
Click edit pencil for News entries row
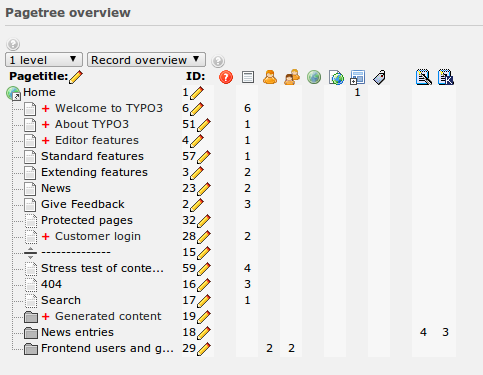coord(204,333)
